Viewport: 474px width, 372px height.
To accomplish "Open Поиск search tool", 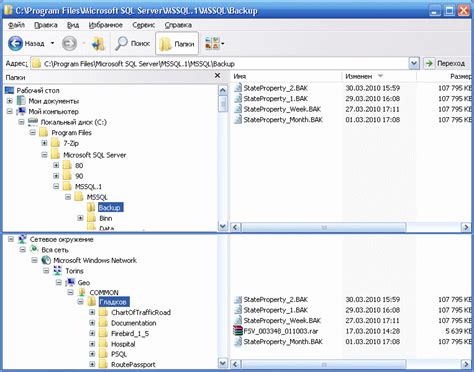I will (132, 43).
